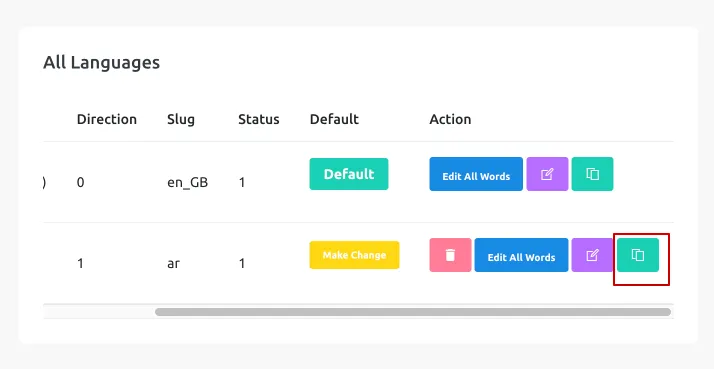Click the empty scrollbar track left of thumb
The width and height of the screenshot is (714, 369).
pyautogui.click(x=99, y=312)
